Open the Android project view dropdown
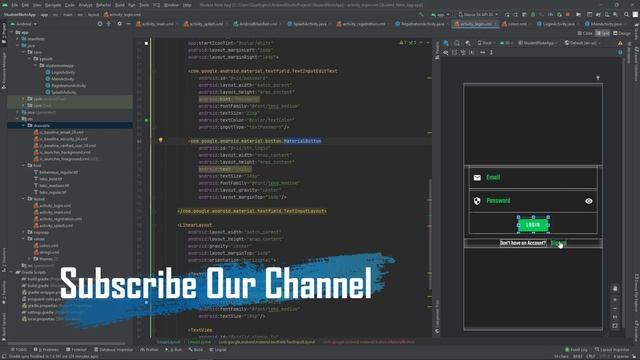The height and width of the screenshot is (360, 640). tap(24, 24)
